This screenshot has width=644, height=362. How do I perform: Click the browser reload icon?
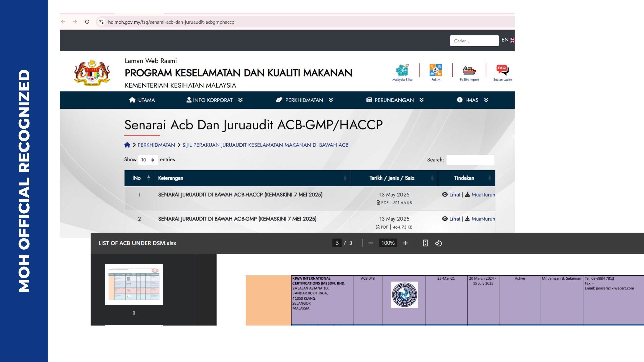(87, 22)
